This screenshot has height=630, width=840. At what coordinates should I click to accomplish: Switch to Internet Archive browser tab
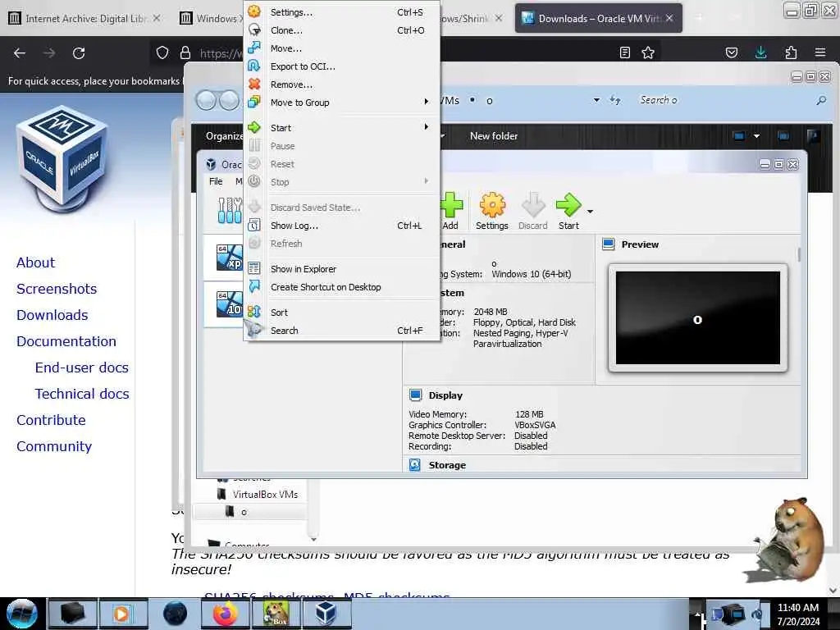[85, 18]
